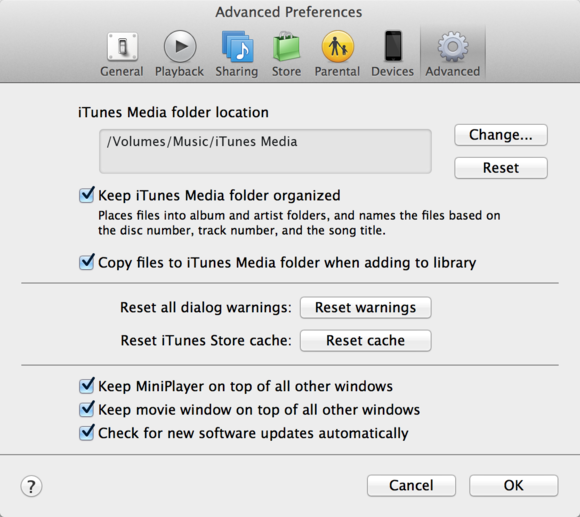Toggle Keep movie window on top checkbox
This screenshot has height=517, width=580.
(x=87, y=409)
